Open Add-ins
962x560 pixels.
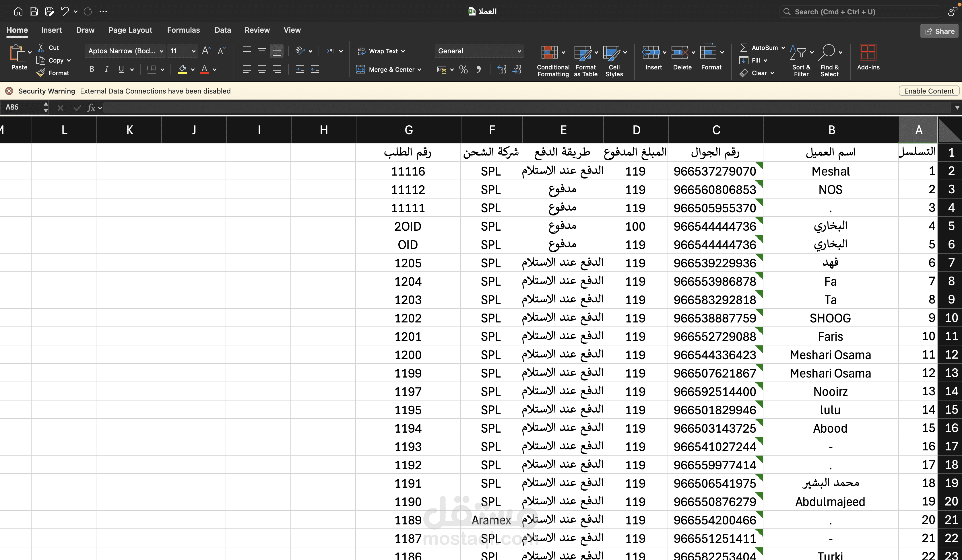tap(868, 57)
